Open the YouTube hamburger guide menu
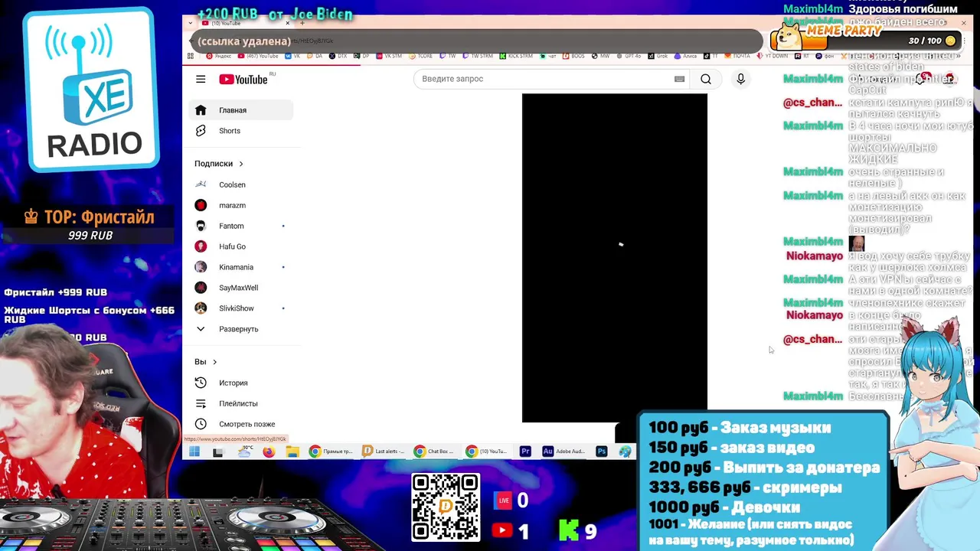Viewport: 980px width, 551px height. click(x=201, y=79)
